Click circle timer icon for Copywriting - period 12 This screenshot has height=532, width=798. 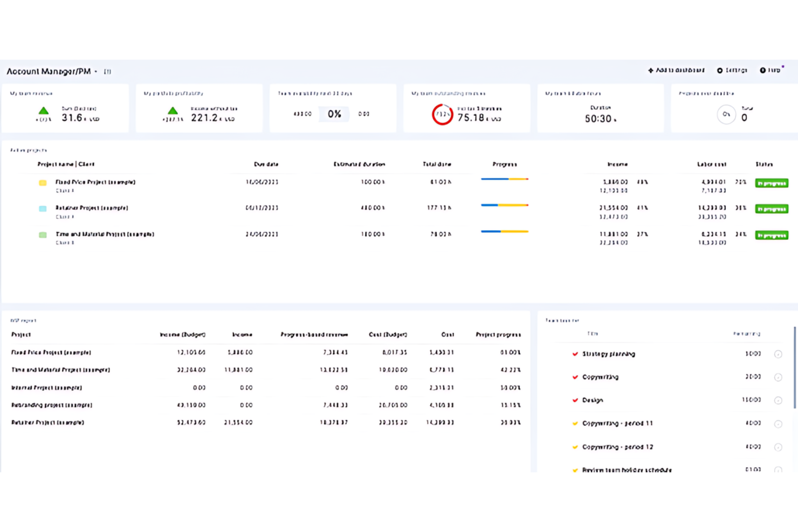pos(778,447)
